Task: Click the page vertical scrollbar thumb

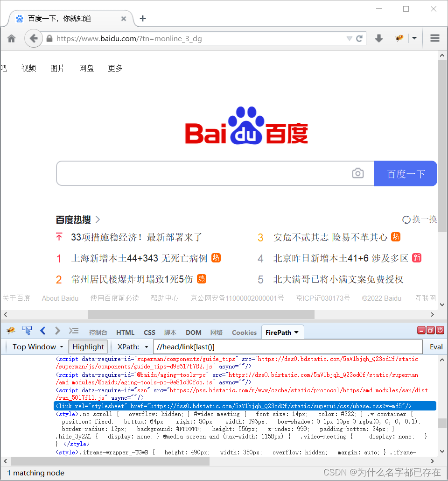Action: coord(442,146)
